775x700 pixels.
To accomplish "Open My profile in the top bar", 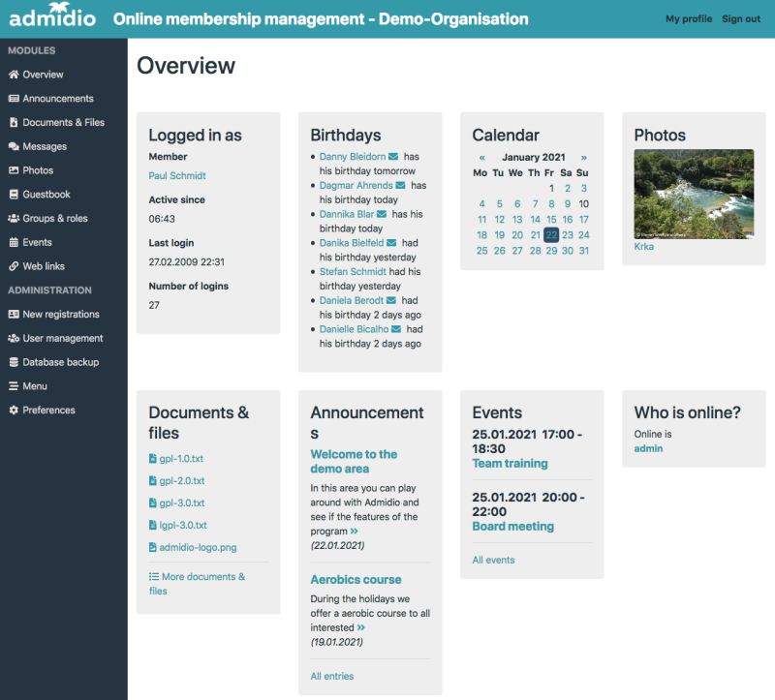I will click(689, 18).
